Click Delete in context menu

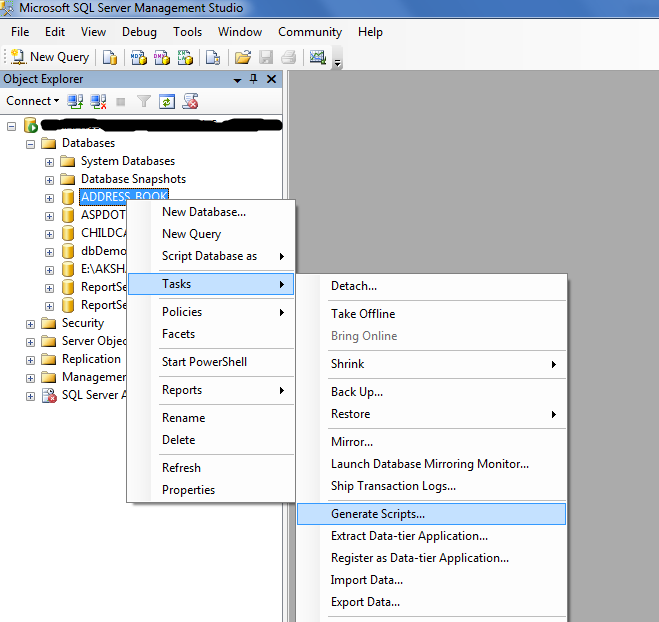[x=211, y=440]
